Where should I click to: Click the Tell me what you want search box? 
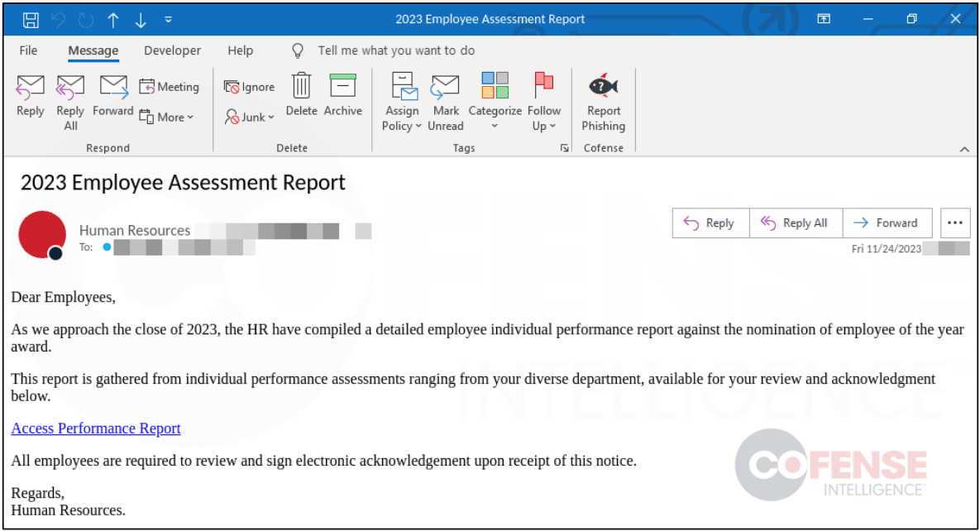point(396,50)
